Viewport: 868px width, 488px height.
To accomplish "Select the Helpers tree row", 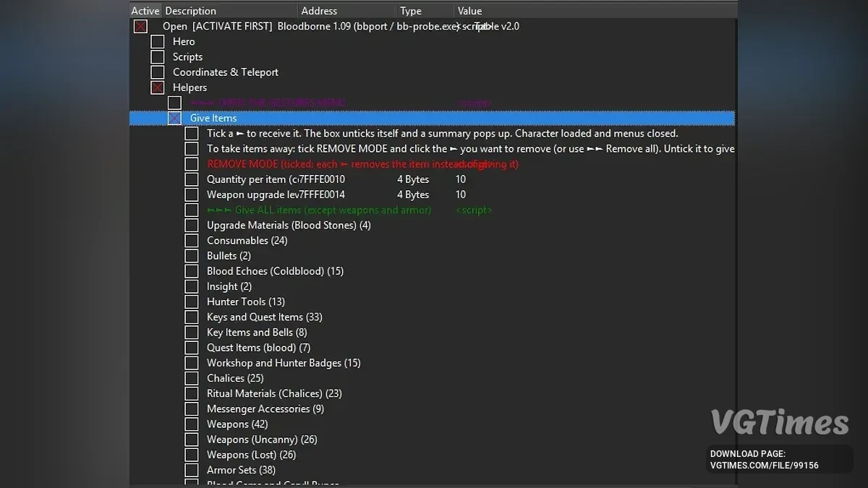I will (190, 87).
